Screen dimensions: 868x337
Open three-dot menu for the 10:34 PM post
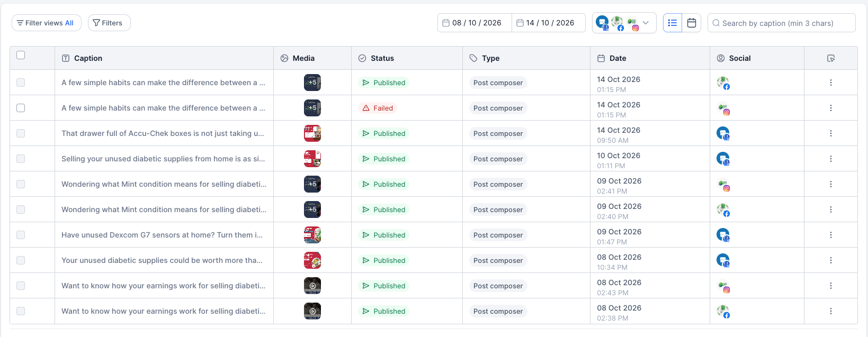point(831,260)
